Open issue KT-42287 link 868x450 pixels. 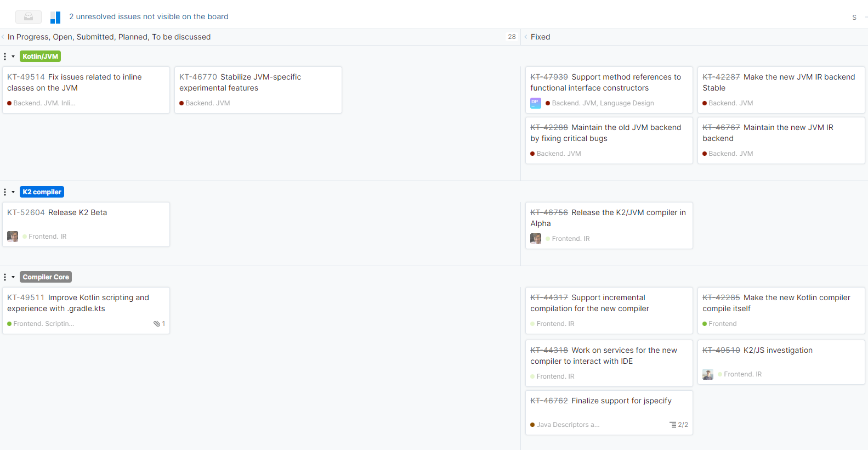[x=721, y=77]
